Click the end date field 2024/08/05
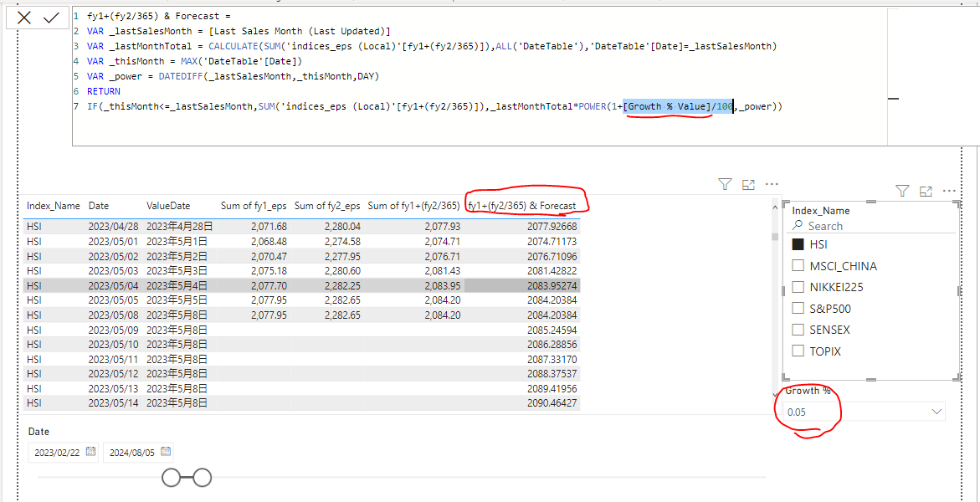Screen dimensions: 980x502 tap(138, 452)
